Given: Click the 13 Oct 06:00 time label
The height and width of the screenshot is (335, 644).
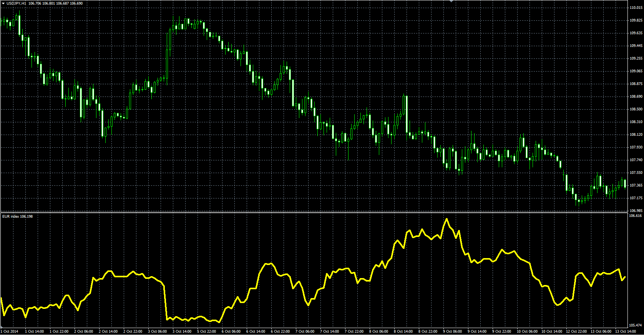Looking at the screenshot, I should click(601, 332).
